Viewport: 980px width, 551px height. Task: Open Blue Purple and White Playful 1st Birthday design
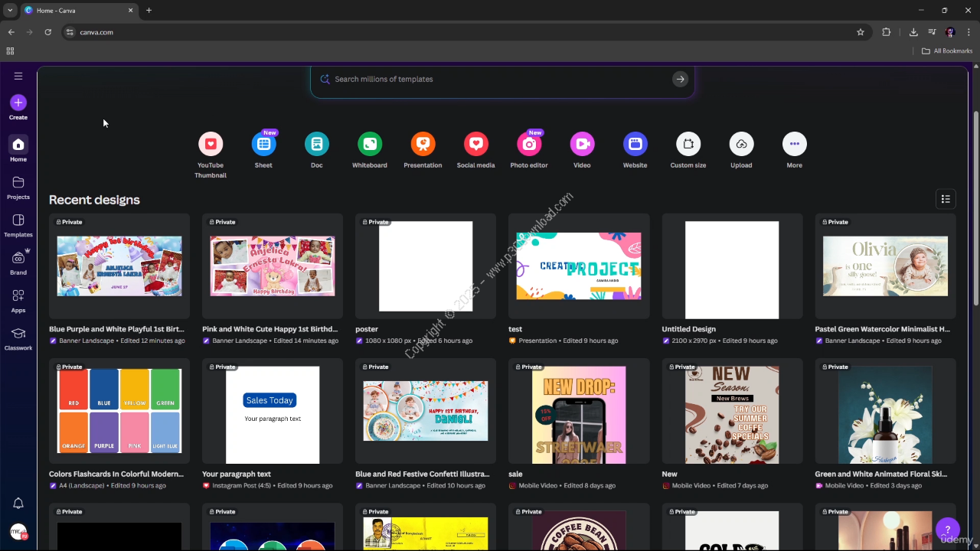click(x=119, y=266)
